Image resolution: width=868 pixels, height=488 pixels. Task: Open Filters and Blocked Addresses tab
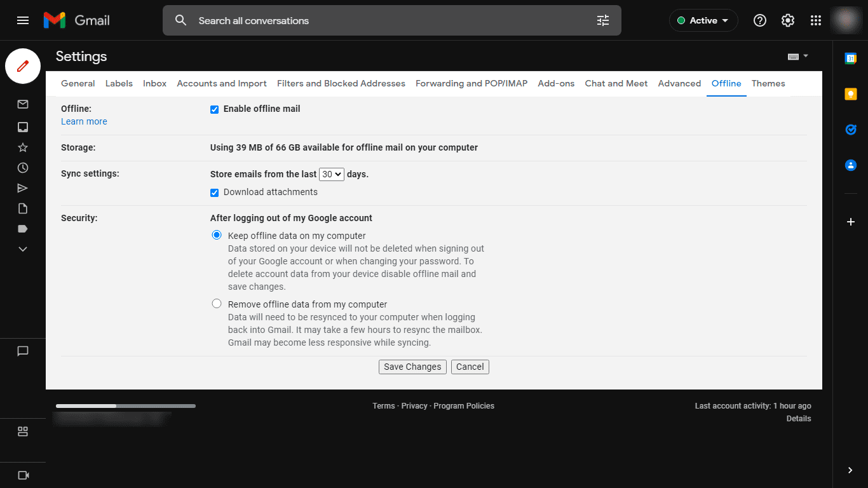[341, 83]
